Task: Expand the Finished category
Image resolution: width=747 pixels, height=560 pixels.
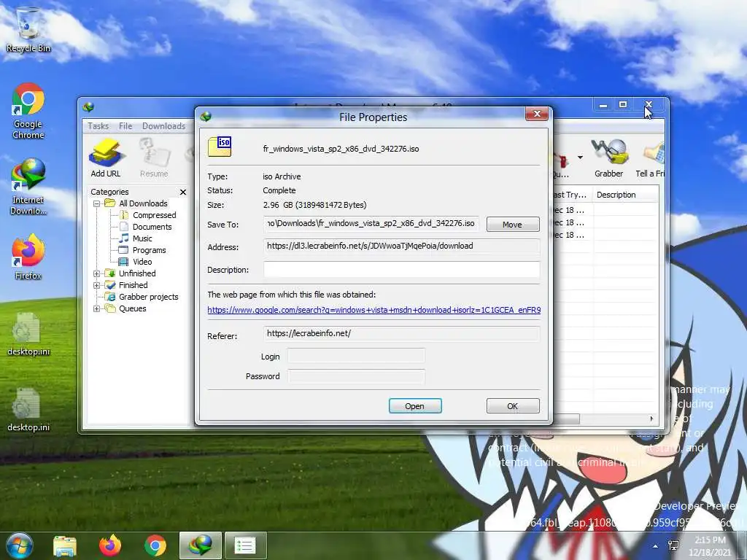Action: (97, 285)
